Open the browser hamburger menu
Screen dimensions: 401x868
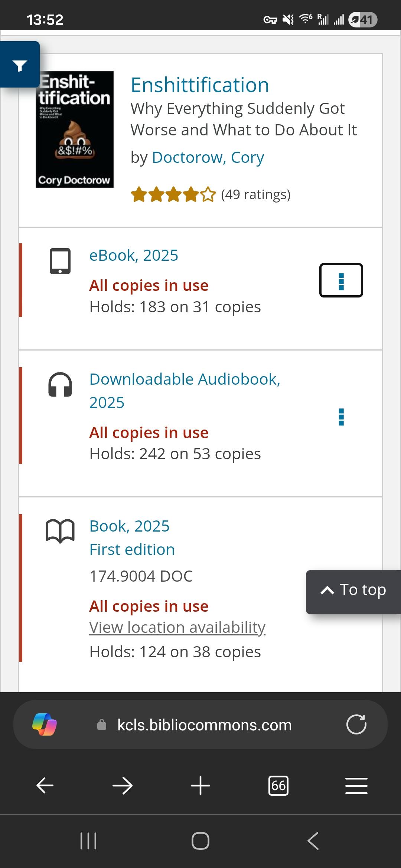356,786
